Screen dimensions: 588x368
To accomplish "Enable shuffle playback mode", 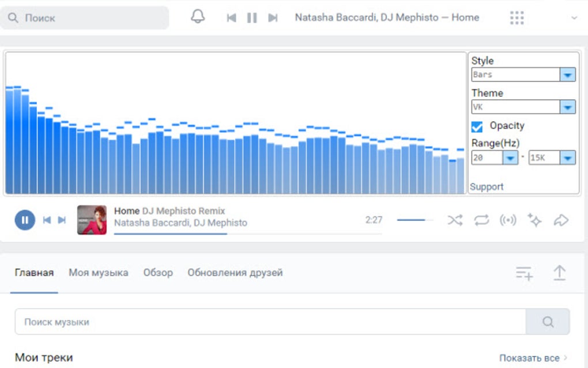I will 455,220.
